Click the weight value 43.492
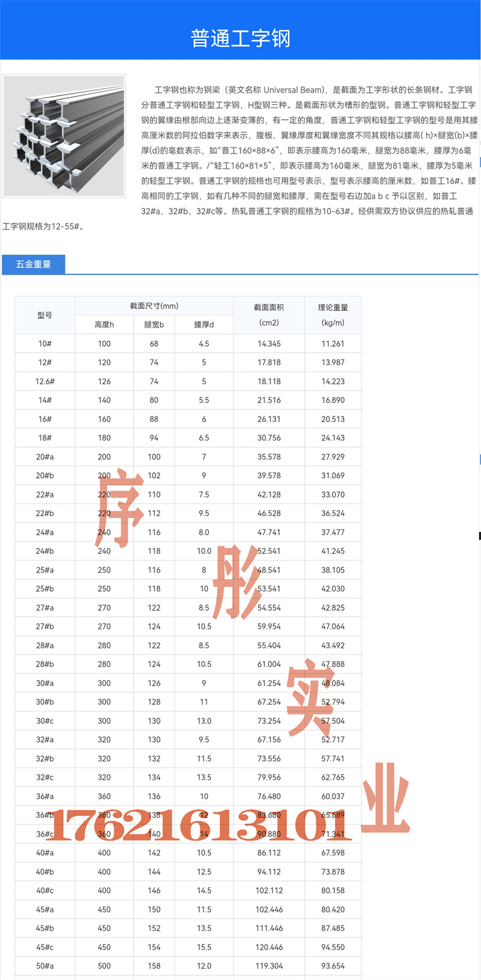The image size is (481, 980). pos(333,645)
